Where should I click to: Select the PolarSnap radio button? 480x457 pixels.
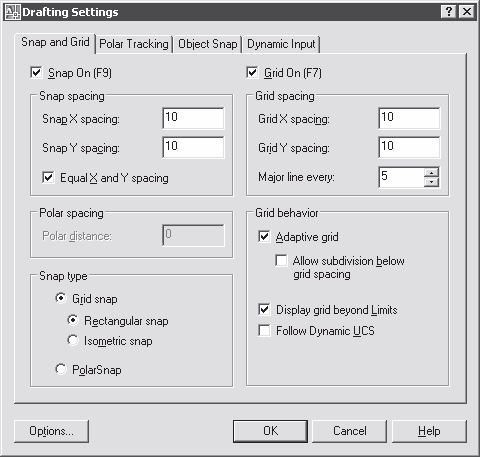[61, 369]
